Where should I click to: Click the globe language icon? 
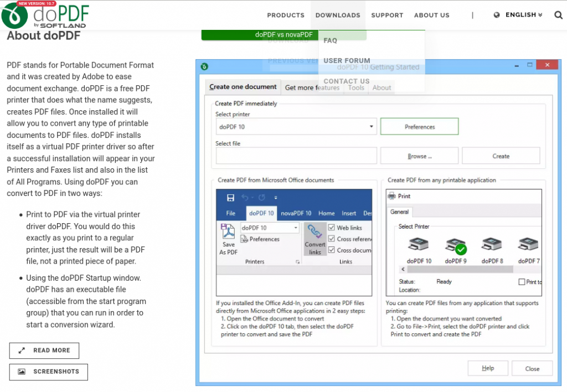(x=497, y=15)
